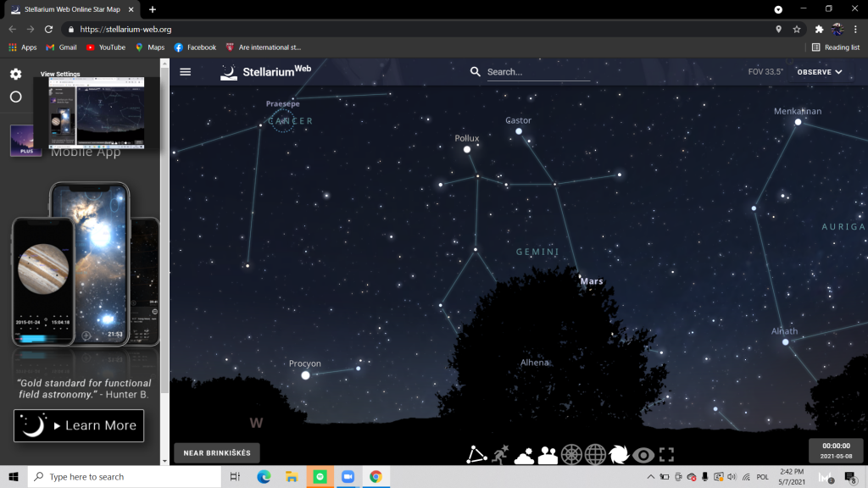Click the landscape icon
The image size is (868, 488).
point(548,455)
